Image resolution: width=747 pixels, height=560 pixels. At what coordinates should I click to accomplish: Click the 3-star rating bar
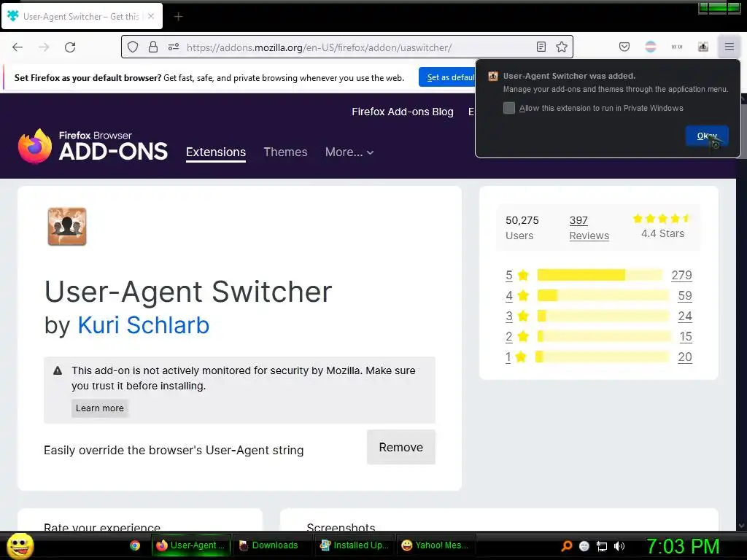coord(603,316)
